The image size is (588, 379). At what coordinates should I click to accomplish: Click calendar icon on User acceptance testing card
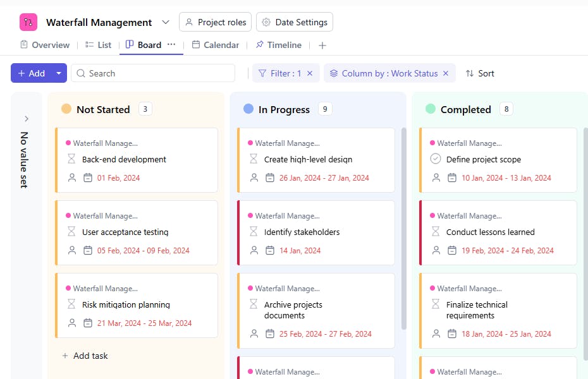[x=88, y=251]
